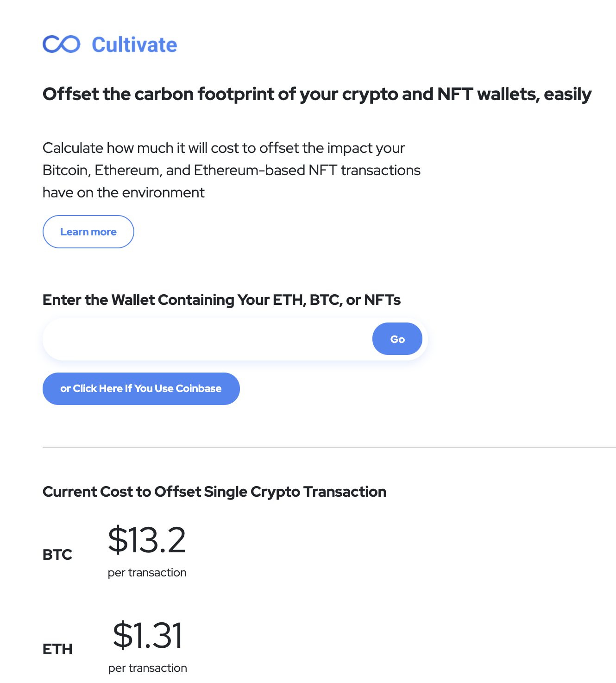This screenshot has width=616, height=683.
Task: Click the ETH label
Action: click(57, 650)
